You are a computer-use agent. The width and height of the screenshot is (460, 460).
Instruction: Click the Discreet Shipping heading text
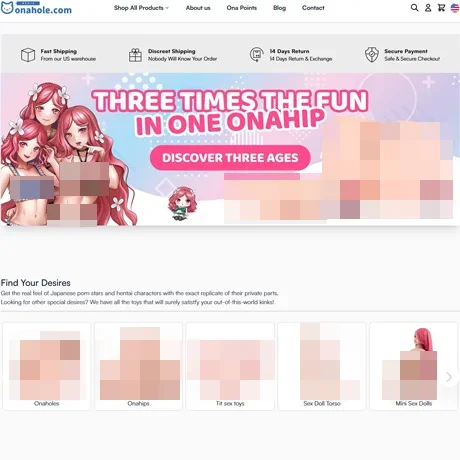coord(172,51)
